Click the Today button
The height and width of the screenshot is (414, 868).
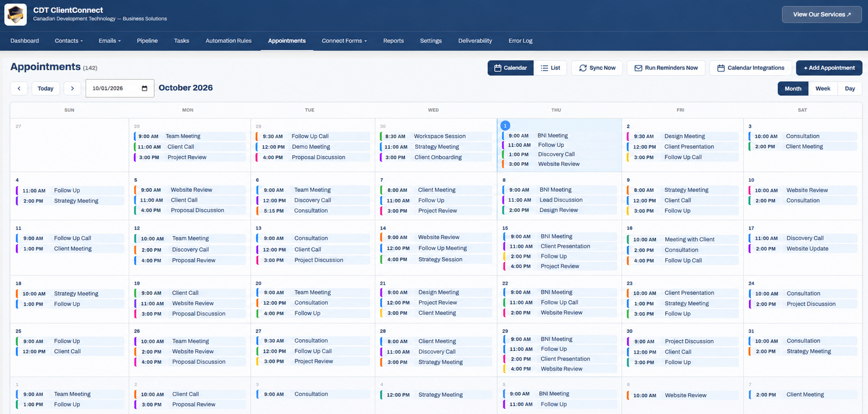[45, 88]
